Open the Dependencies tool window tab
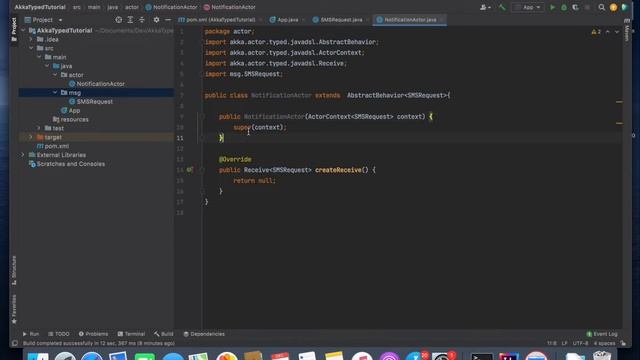 (x=204, y=334)
